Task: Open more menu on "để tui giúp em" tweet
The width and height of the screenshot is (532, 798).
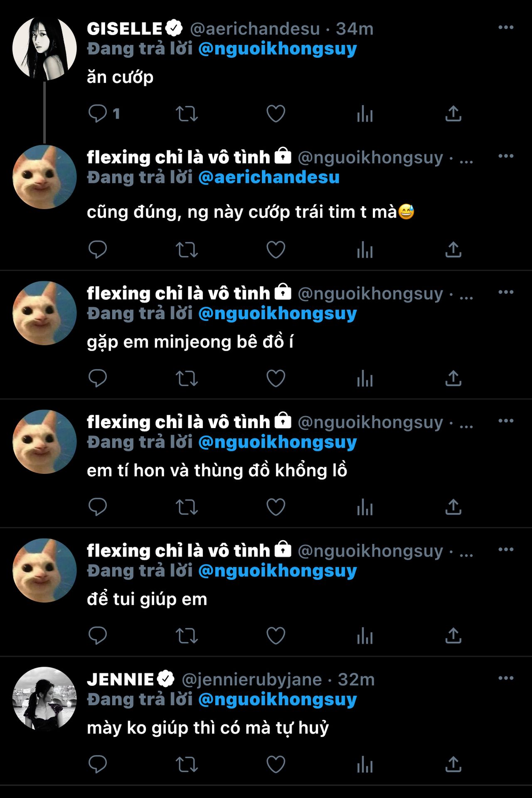Action: 506,549
